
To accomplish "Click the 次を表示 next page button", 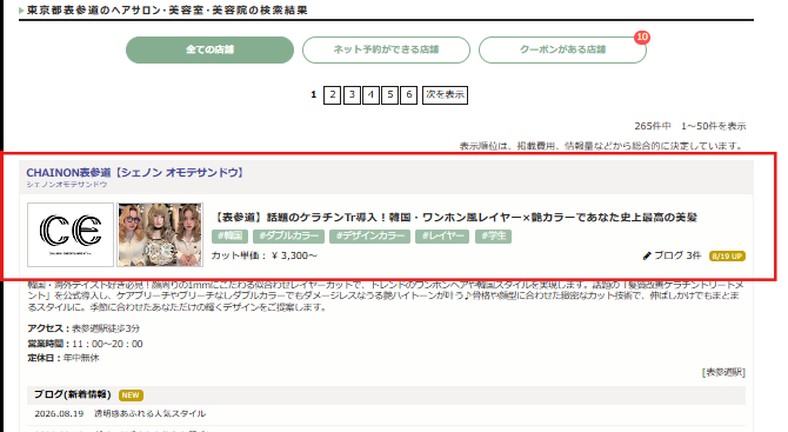I will 445,94.
